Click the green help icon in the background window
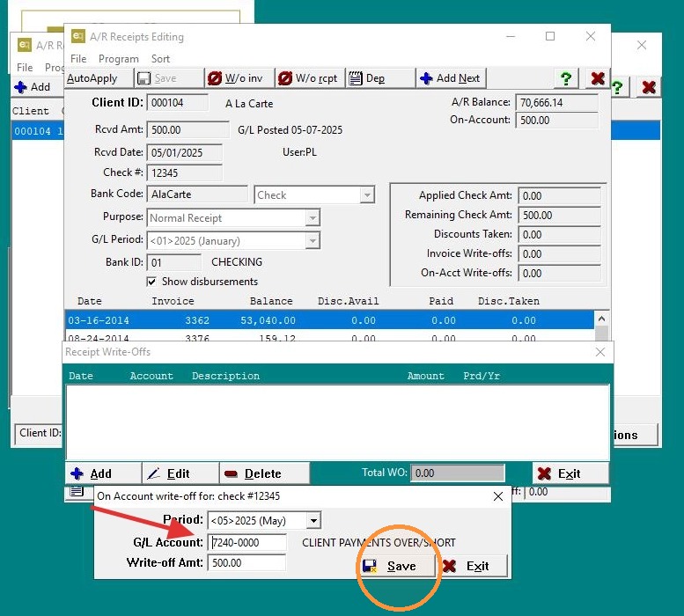Viewport: 684px width, 616px height. (x=617, y=88)
